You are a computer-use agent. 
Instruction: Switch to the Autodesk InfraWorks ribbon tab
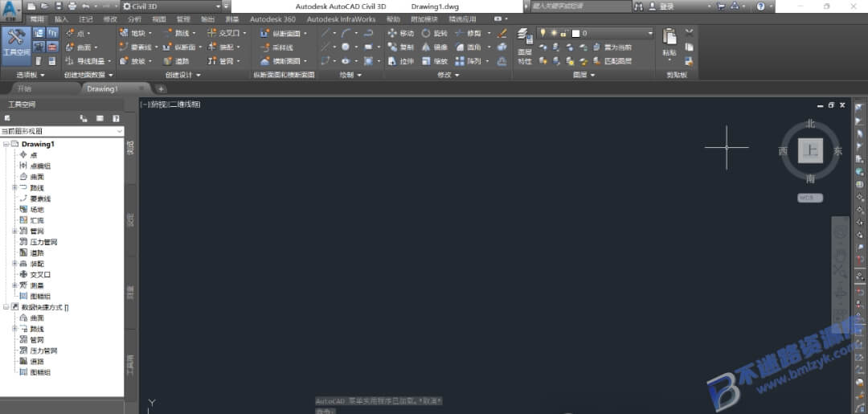coord(341,18)
